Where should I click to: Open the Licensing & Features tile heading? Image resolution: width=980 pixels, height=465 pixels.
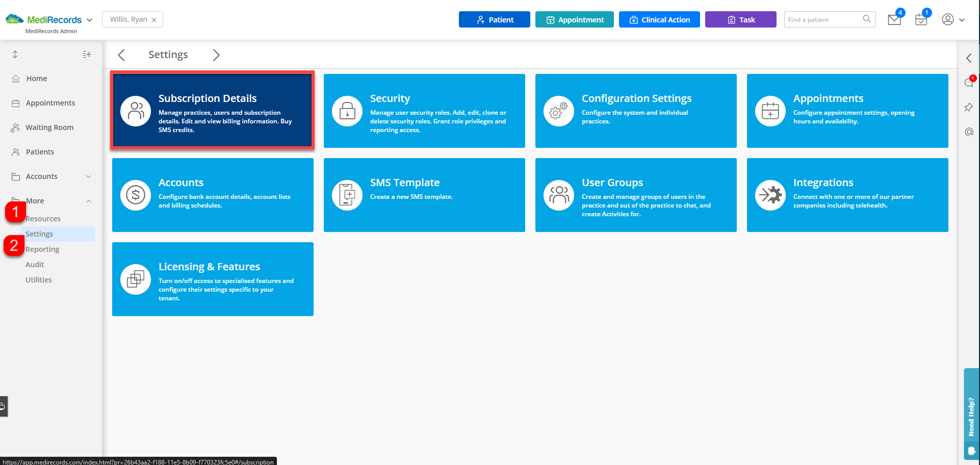coord(209,267)
